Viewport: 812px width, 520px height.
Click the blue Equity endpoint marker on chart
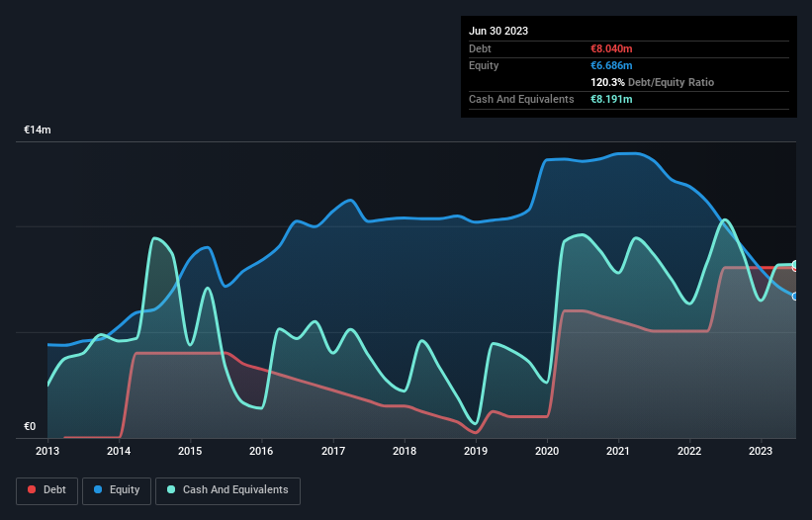795,297
